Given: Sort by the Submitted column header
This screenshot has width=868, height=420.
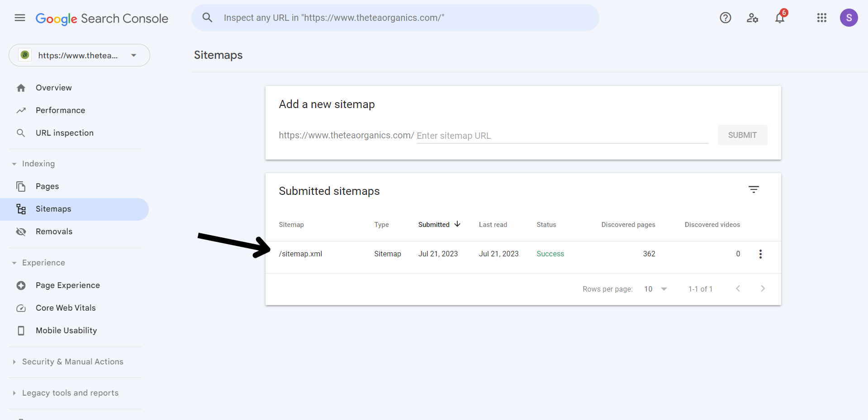Looking at the screenshot, I should tap(434, 225).
